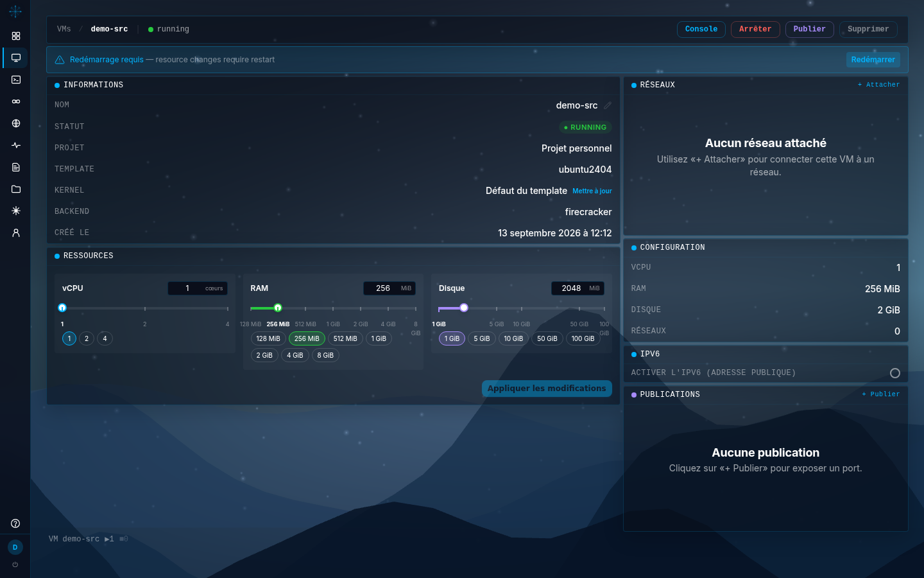
Task: Click the RAM value input field
Action: click(x=389, y=288)
